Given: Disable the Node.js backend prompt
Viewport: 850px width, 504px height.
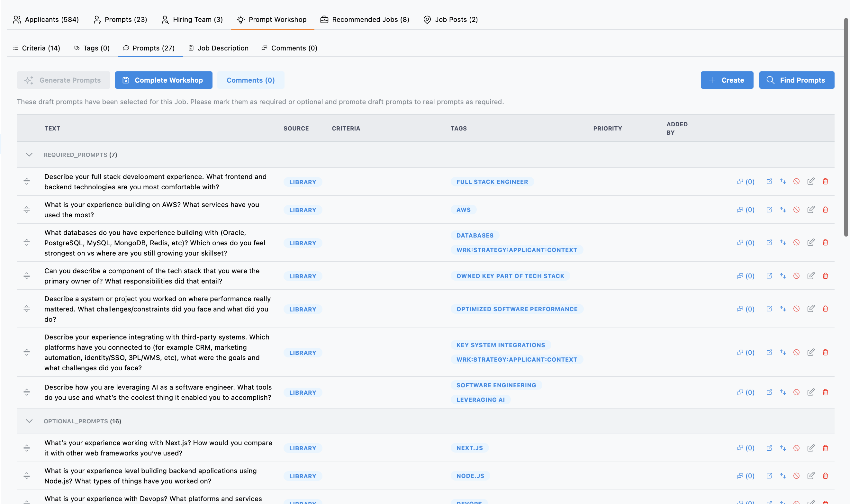Looking at the screenshot, I should (x=796, y=476).
